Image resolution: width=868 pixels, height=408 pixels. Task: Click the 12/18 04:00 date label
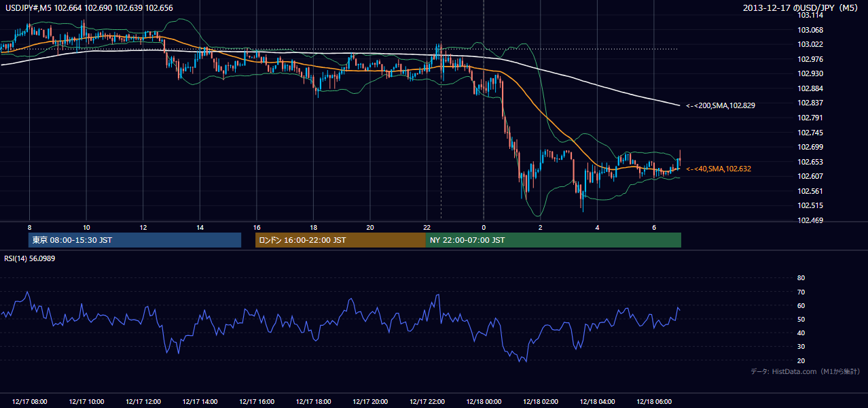pos(597,402)
